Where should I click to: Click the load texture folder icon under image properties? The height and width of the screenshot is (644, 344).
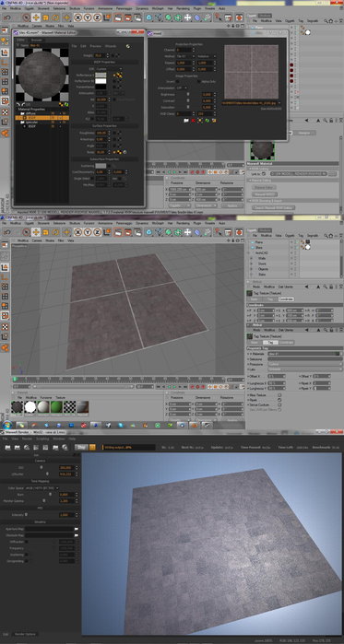(x=186, y=121)
